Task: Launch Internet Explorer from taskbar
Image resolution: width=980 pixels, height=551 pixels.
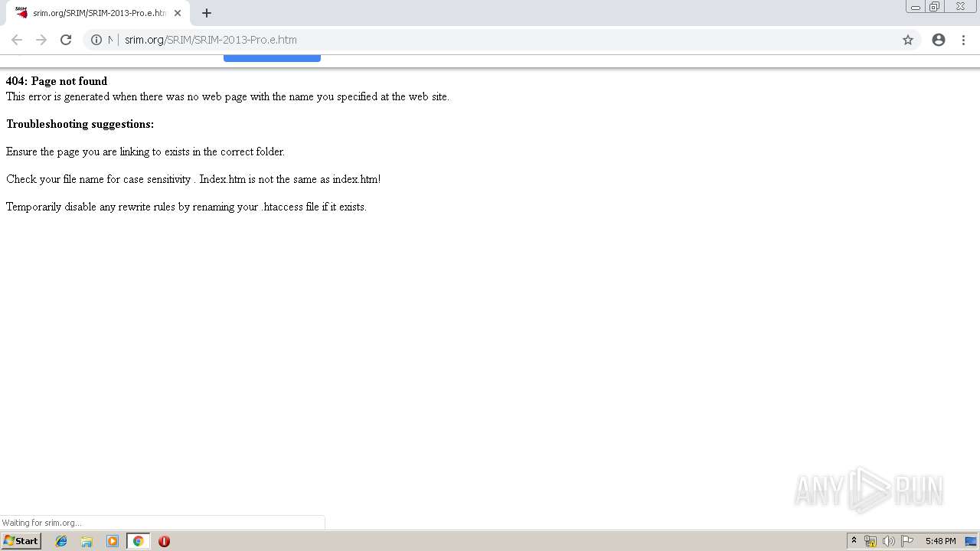Action: pos(61,541)
